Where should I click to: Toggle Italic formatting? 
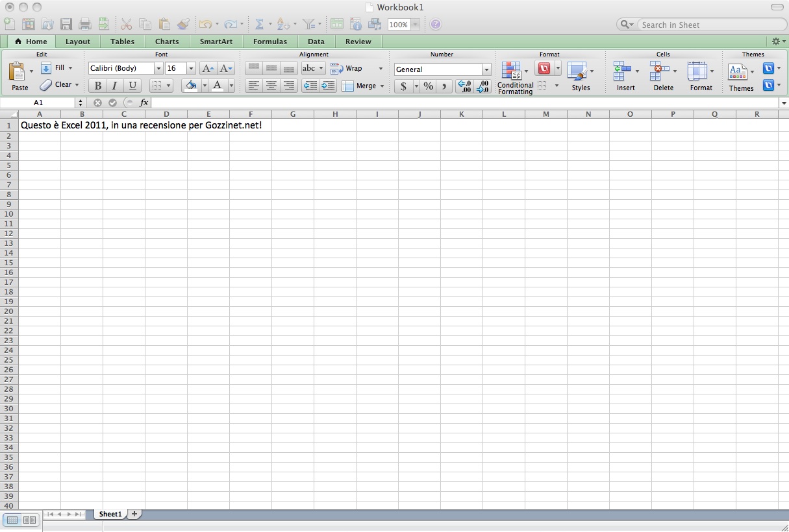click(x=115, y=86)
